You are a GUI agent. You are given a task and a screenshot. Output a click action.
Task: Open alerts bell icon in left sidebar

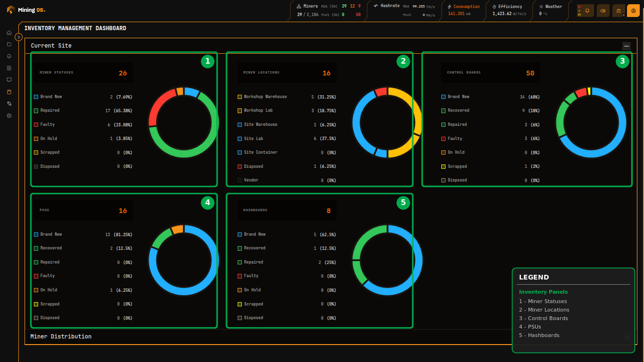(x=9, y=56)
